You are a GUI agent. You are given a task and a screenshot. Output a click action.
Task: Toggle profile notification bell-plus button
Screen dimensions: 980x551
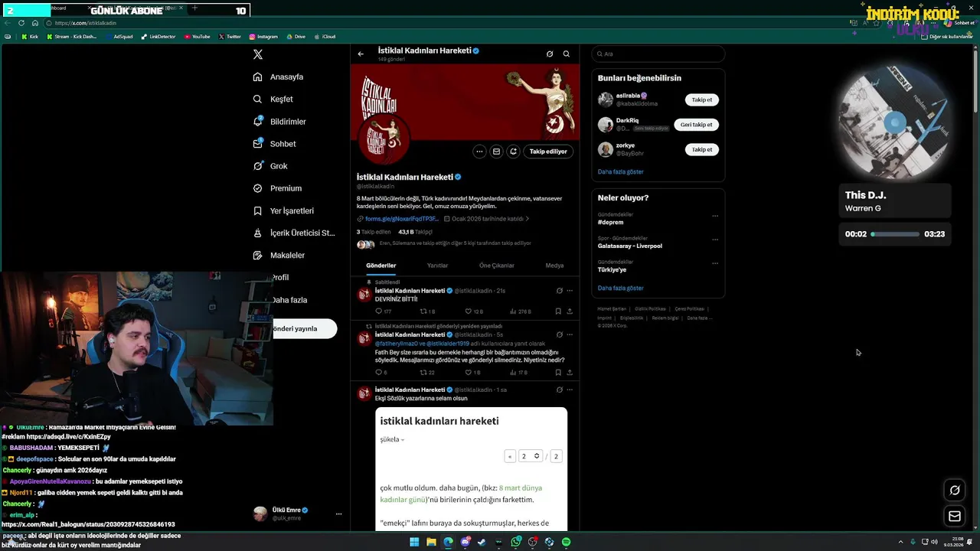(513, 152)
